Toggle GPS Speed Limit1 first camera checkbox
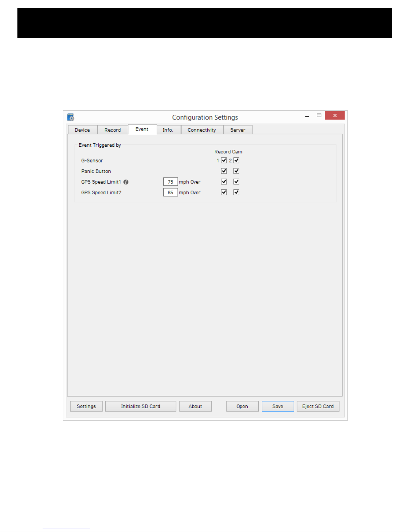Viewport: 411px width, 532px height. coord(224,182)
